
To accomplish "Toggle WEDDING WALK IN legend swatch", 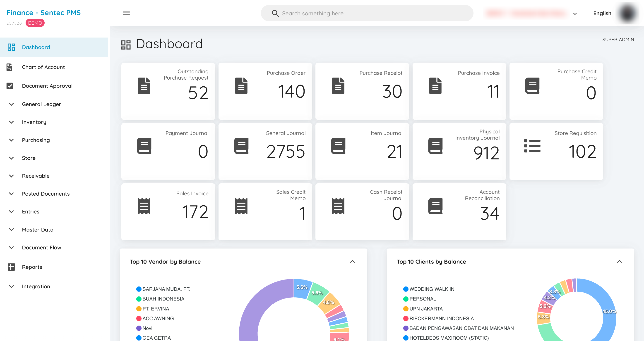I will 406,289.
